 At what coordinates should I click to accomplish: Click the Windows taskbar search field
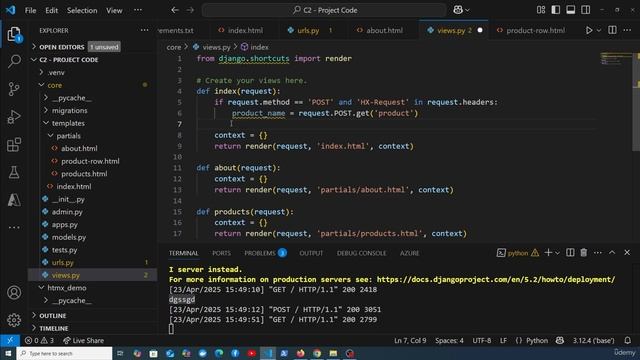point(64,353)
